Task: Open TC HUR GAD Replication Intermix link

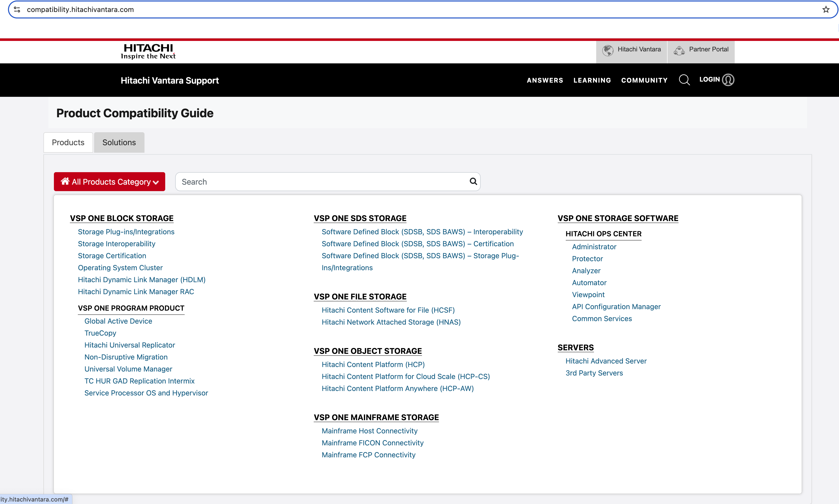Action: [x=139, y=381]
